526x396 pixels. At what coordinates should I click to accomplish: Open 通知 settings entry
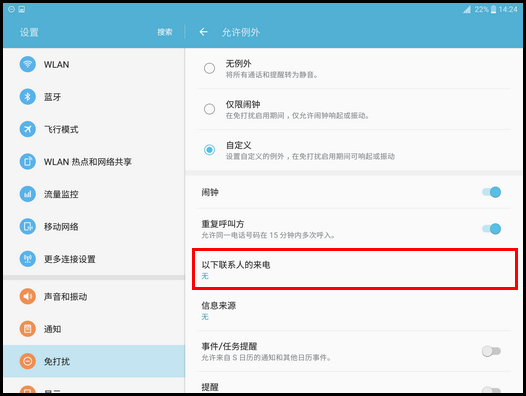[94, 329]
